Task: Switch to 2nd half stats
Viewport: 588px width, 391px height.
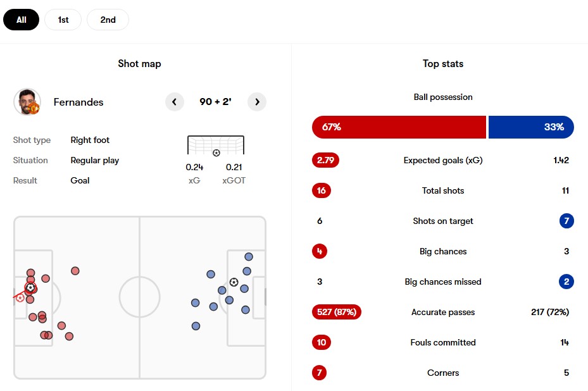Action: (x=108, y=20)
